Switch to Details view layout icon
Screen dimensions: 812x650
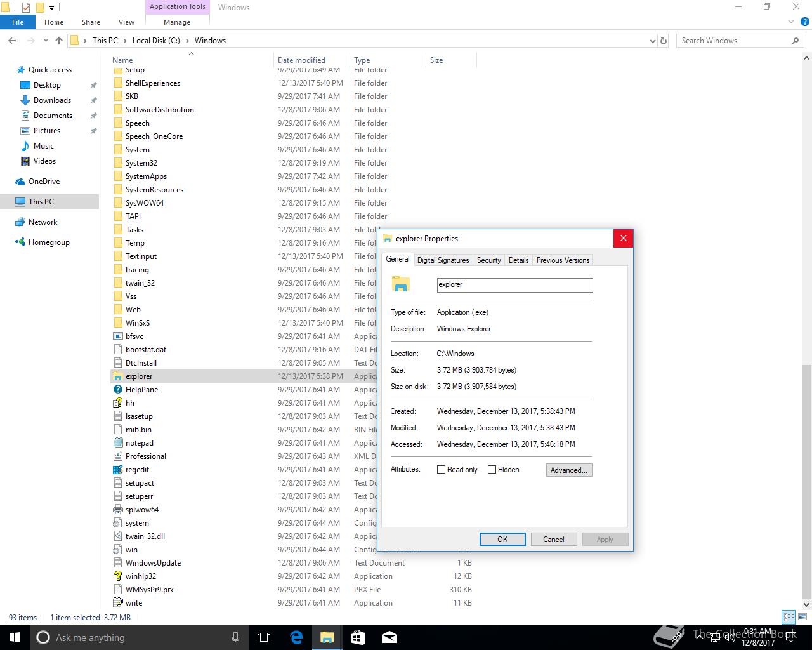point(789,617)
